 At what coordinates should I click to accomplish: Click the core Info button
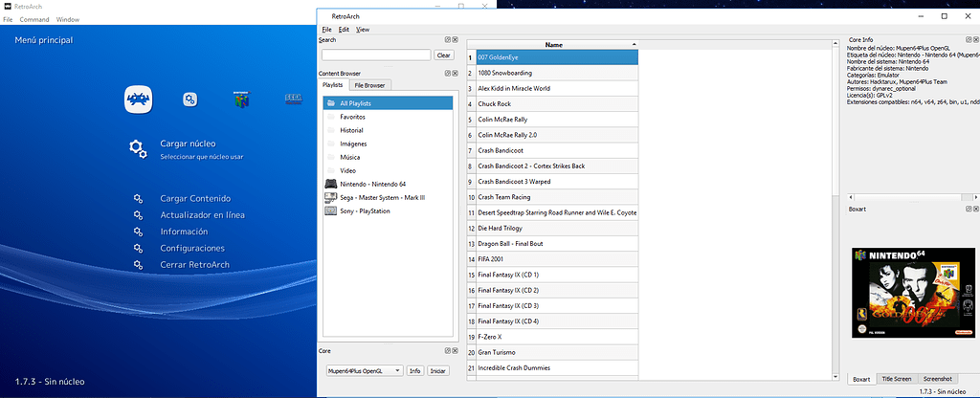415,371
